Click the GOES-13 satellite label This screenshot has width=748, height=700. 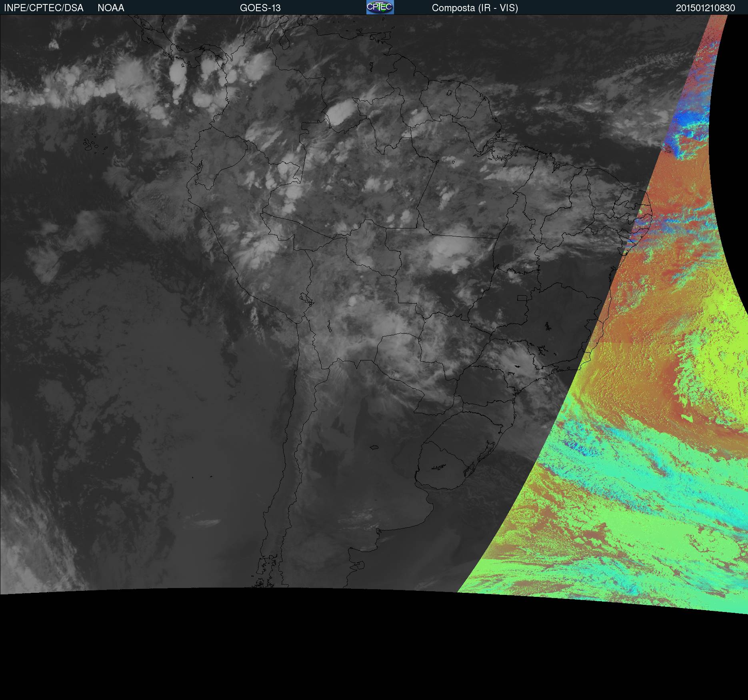[260, 8]
